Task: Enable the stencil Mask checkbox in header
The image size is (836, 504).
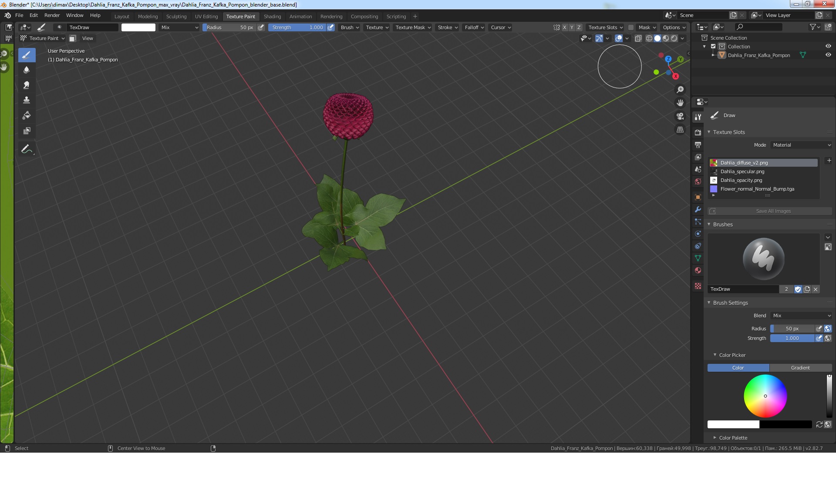Action: [x=630, y=27]
